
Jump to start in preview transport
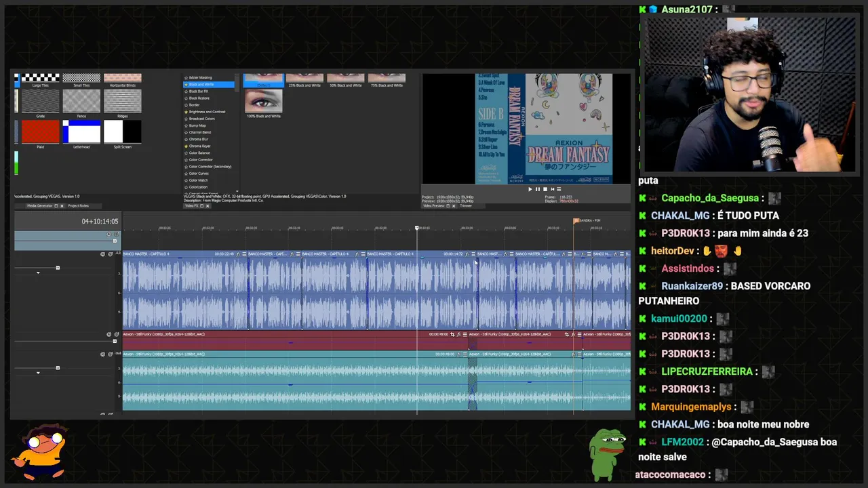[553, 189]
